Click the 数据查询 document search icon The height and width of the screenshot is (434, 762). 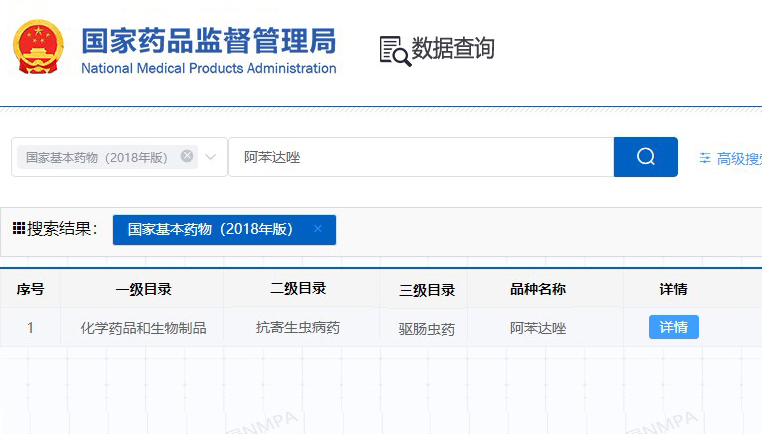point(395,50)
